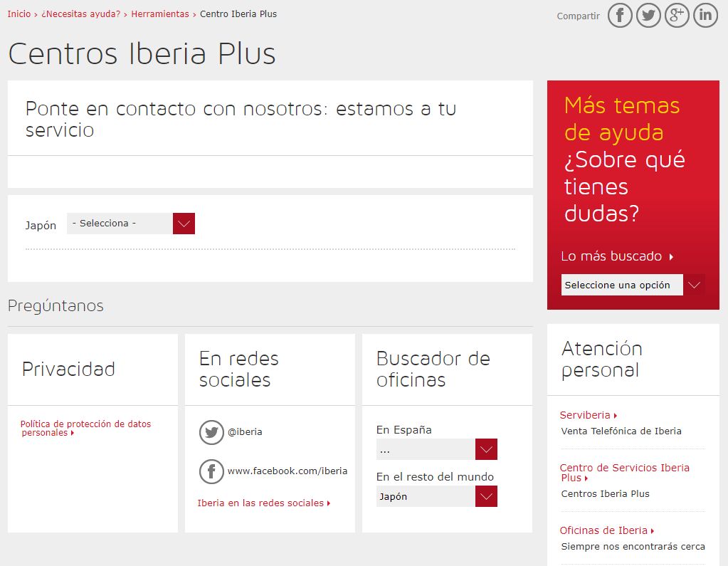This screenshot has width=728, height=566.
Task: Open 'Iberia en las redes sociales' link
Action: coord(264,503)
